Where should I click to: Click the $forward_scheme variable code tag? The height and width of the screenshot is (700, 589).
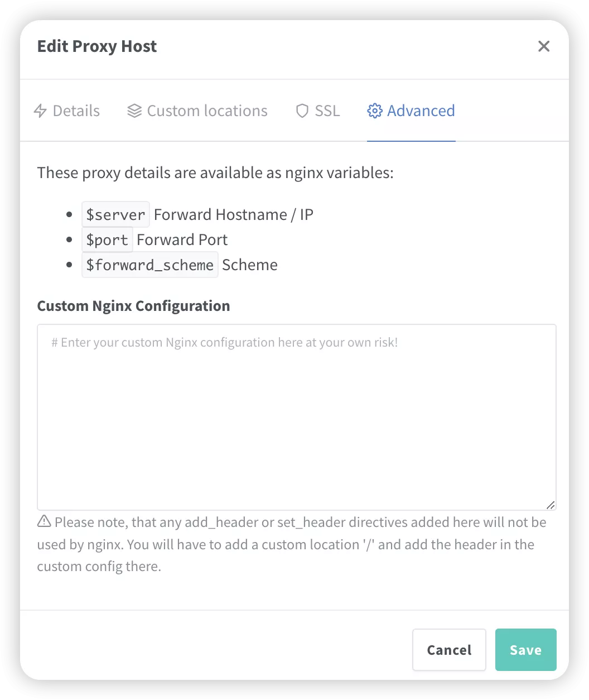(x=149, y=265)
